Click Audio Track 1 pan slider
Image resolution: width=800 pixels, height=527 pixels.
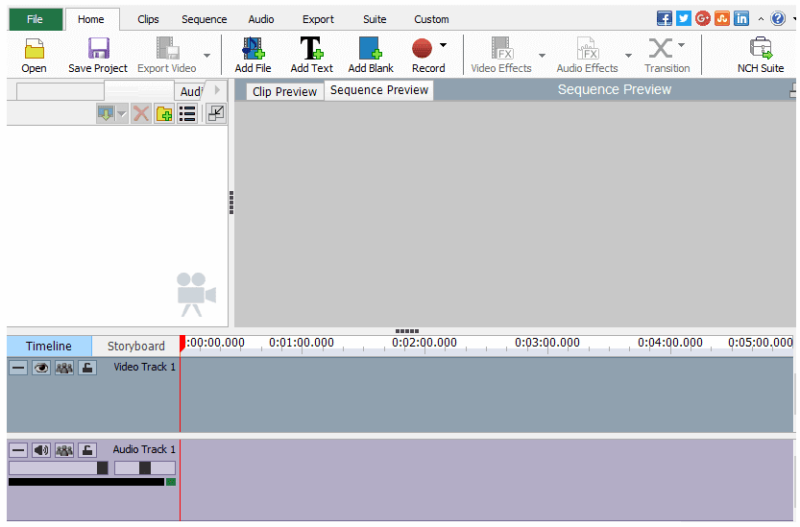(x=145, y=468)
